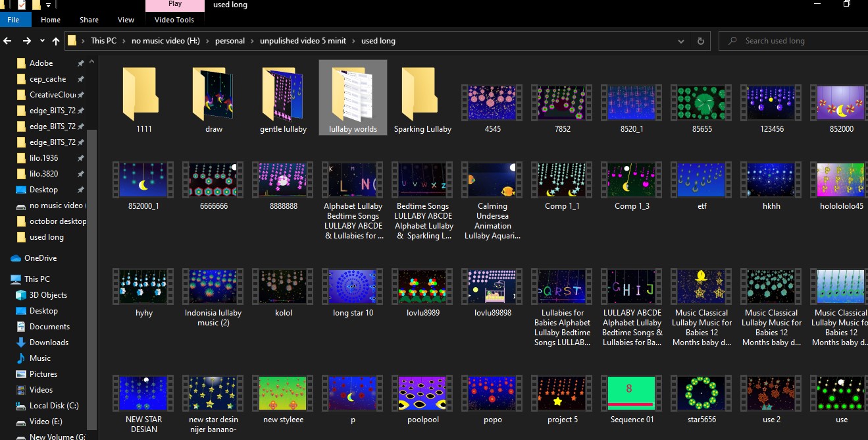The height and width of the screenshot is (440, 868).
Task: Expand the This PC tree node
Action: coord(5,279)
